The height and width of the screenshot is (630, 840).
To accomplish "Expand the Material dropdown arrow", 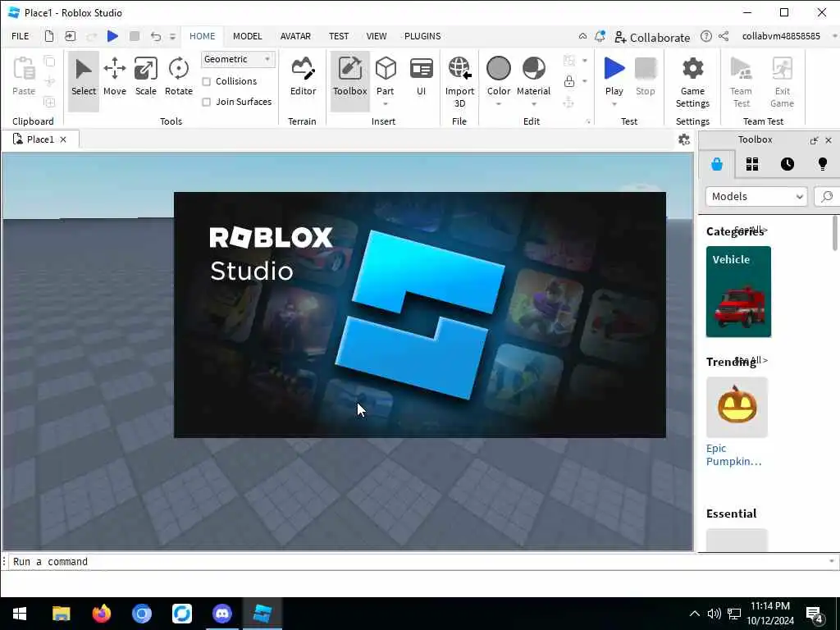I will pos(533,104).
